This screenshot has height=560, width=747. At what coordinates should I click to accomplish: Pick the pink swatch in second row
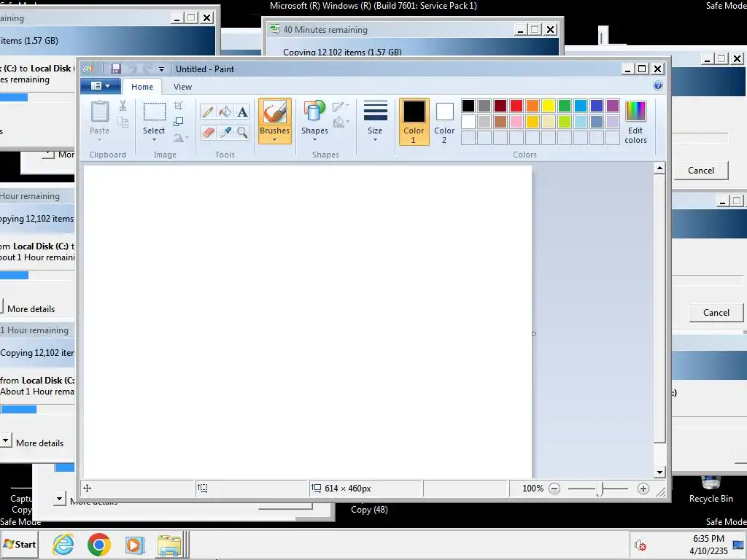point(516,122)
